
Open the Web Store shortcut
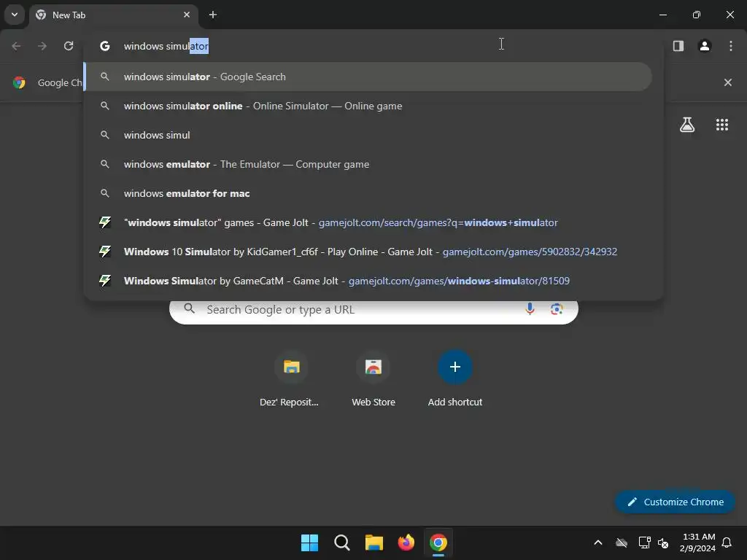click(x=373, y=379)
